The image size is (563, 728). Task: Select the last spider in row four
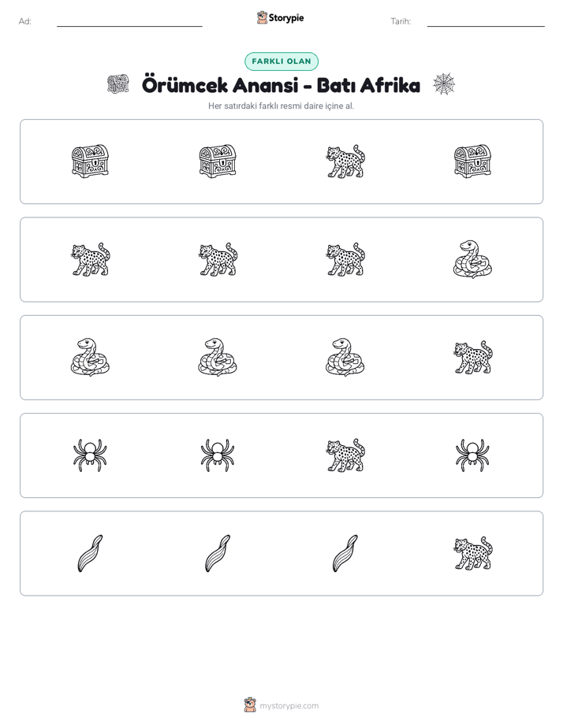472,455
